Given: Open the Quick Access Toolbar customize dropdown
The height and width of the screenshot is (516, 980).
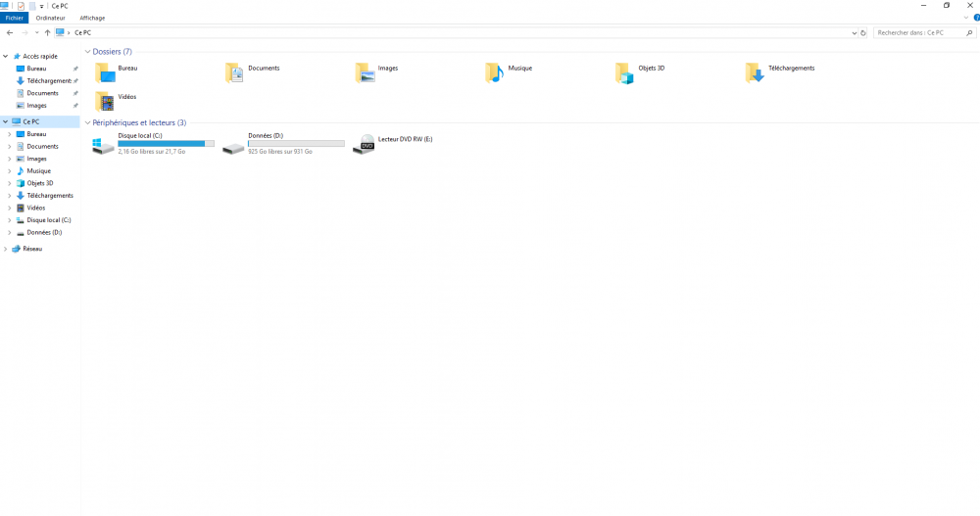Looking at the screenshot, I should click(x=42, y=6).
